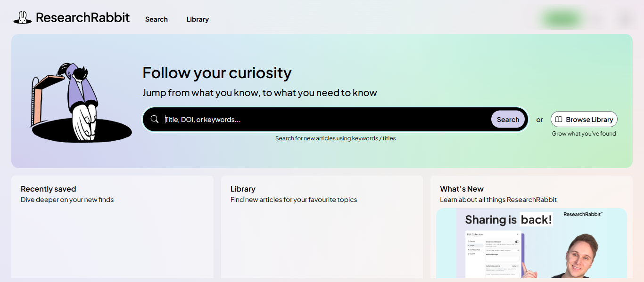Open the Editor dropdown in the collection preview
The width and height of the screenshot is (644, 282).
tap(515, 266)
